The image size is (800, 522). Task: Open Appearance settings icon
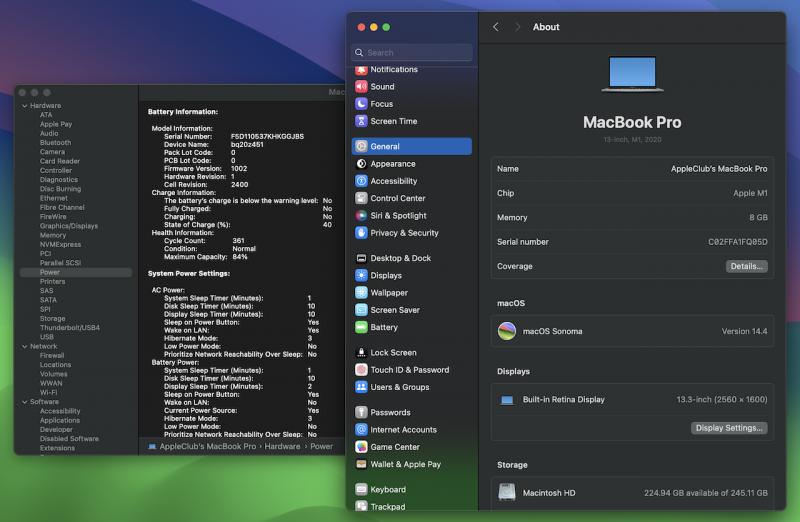point(361,164)
